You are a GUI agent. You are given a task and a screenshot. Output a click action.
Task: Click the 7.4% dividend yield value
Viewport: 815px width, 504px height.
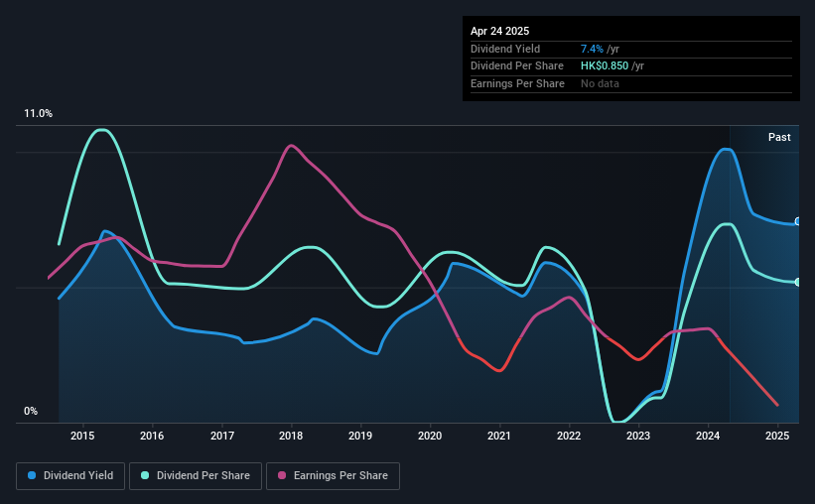(x=592, y=49)
